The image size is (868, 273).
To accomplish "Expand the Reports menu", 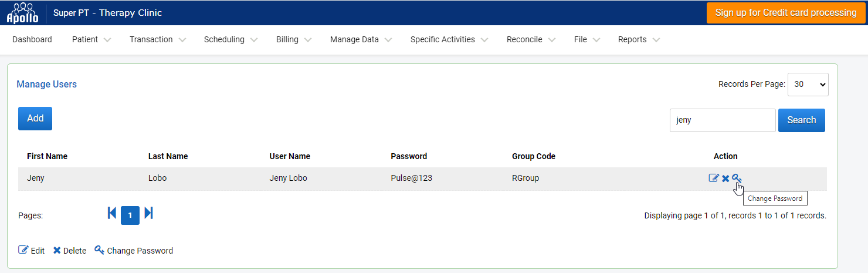I will tap(639, 39).
